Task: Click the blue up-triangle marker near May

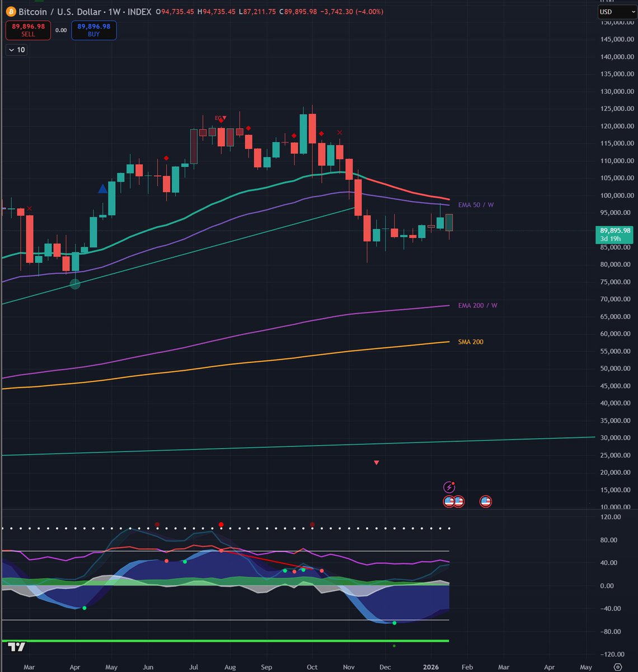Action: 102,189
